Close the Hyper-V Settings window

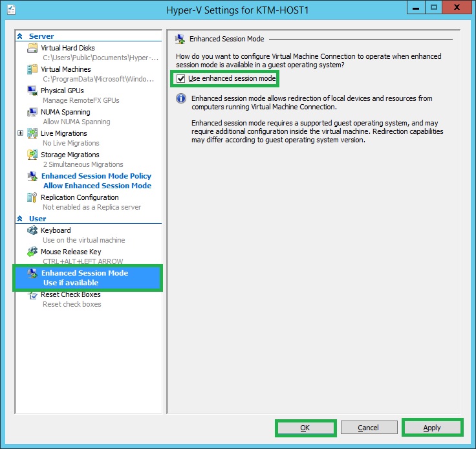457,8
